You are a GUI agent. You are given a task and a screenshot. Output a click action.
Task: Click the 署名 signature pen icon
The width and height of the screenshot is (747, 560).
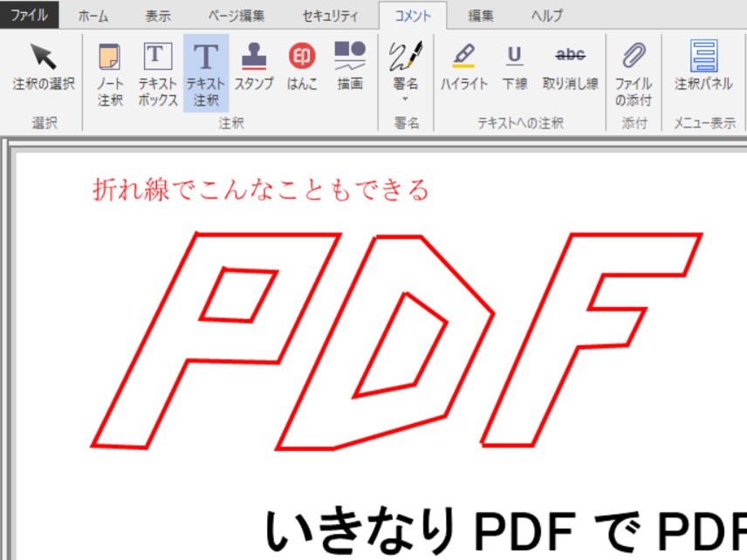point(406,56)
